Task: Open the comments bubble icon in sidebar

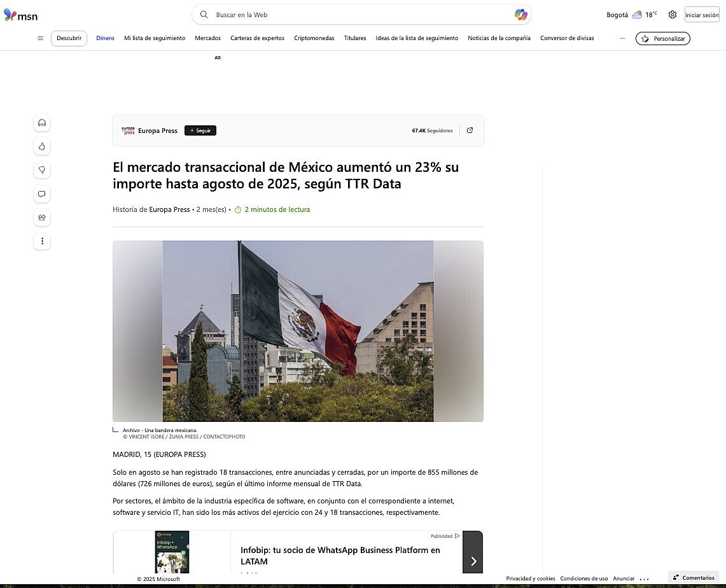Action: click(x=42, y=194)
